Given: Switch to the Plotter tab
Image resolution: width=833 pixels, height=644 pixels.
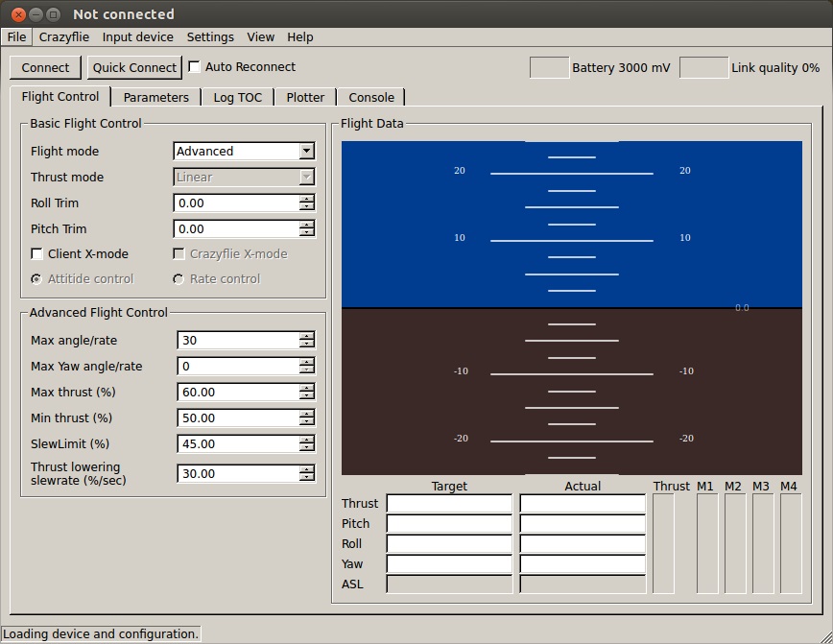Looking at the screenshot, I should pyautogui.click(x=305, y=98).
